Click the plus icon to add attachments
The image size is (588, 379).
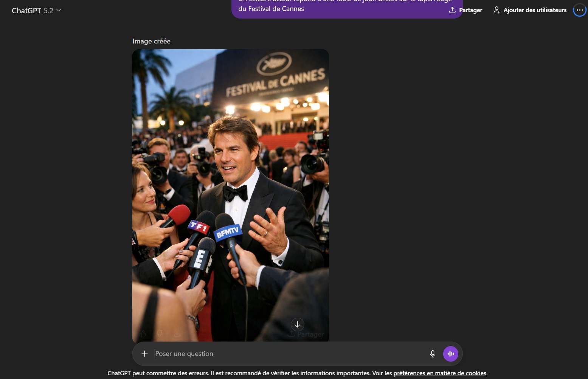coord(144,354)
